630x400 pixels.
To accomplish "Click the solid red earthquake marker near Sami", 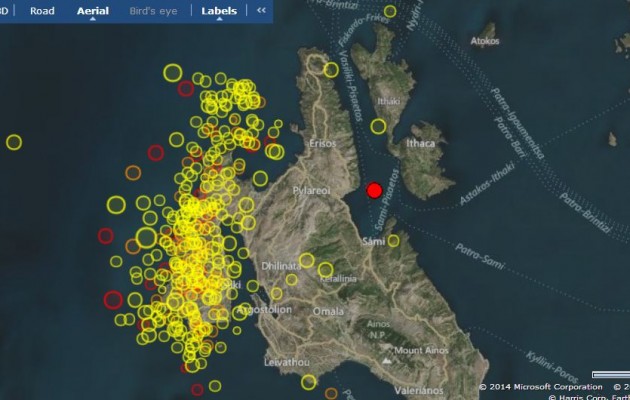I will coord(374,190).
